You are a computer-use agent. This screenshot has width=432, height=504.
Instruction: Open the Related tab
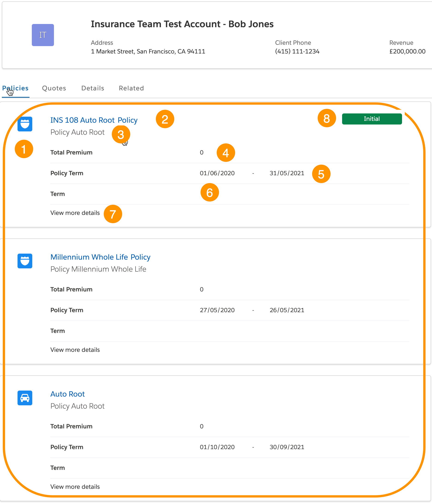coord(131,88)
